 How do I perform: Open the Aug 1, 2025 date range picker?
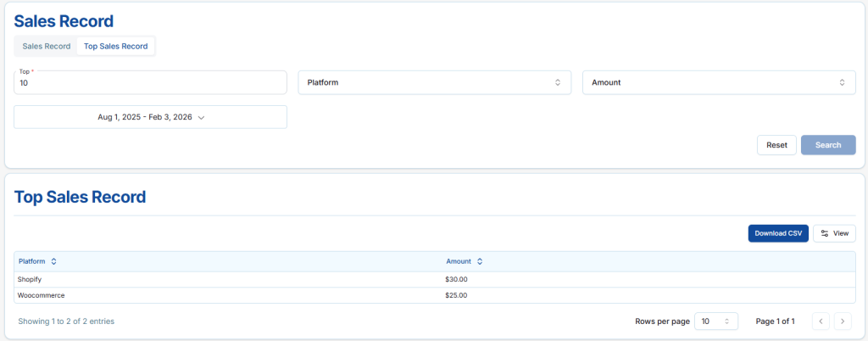150,118
